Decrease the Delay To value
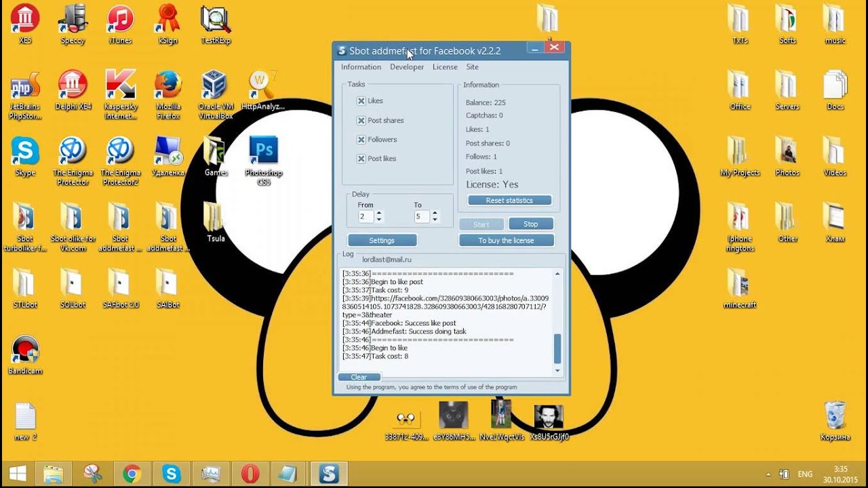 pyautogui.click(x=435, y=220)
